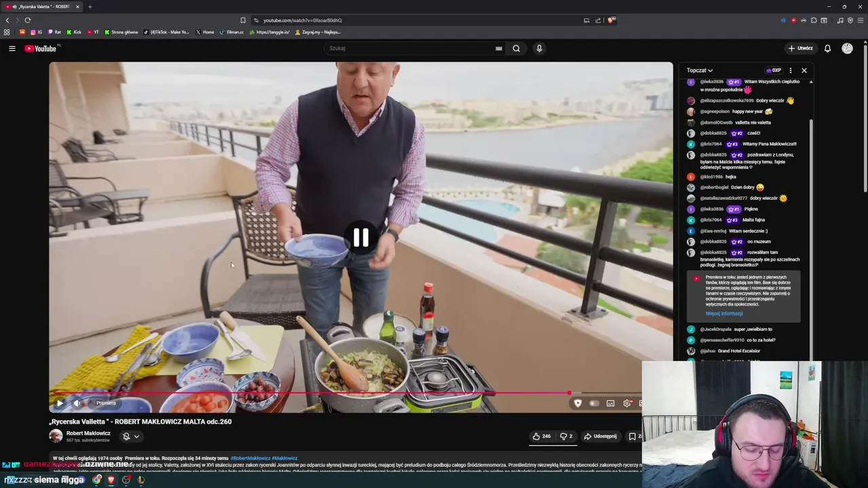
Task: Close the live chat panel
Action: point(804,70)
